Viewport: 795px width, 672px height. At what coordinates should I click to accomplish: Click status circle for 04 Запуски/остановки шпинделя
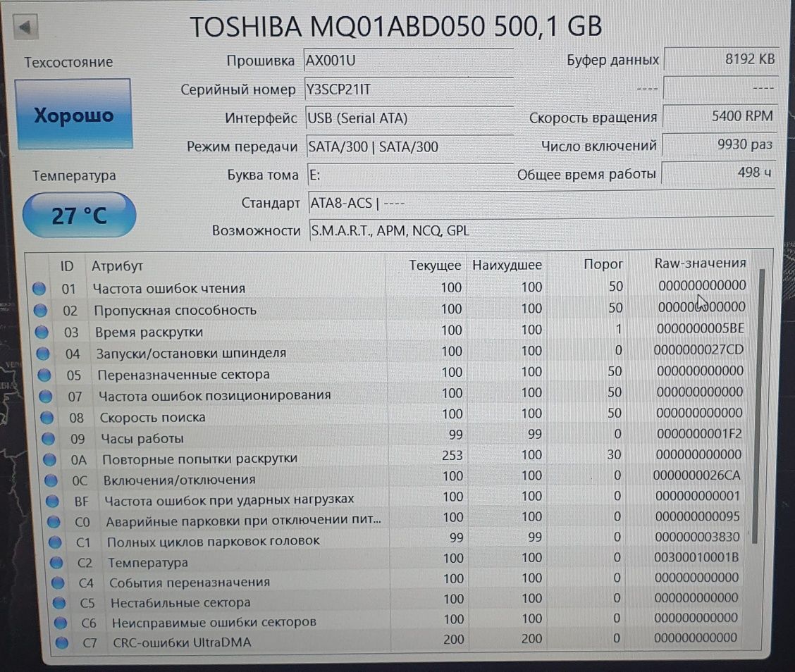pyautogui.click(x=43, y=353)
